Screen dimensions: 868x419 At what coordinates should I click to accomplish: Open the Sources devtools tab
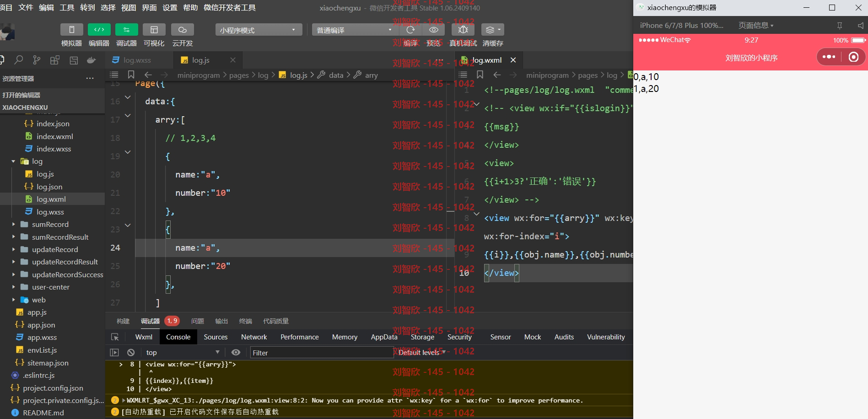tap(216, 337)
